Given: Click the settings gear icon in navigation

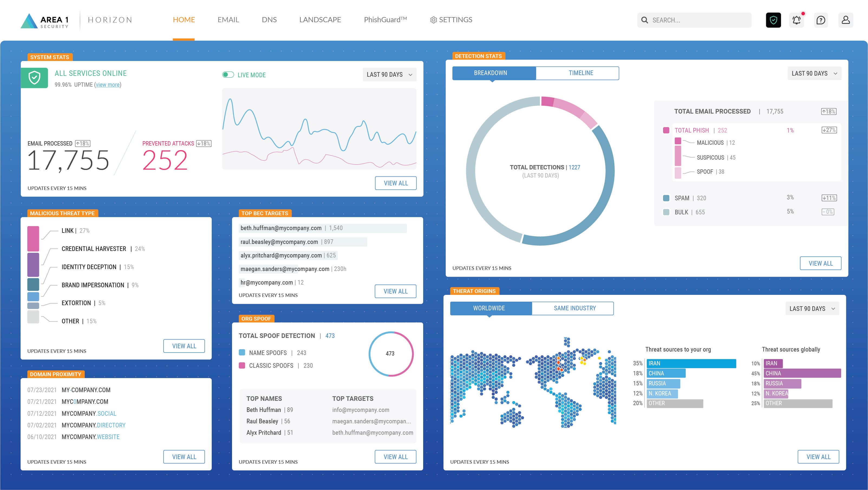Looking at the screenshot, I should tap(433, 20).
